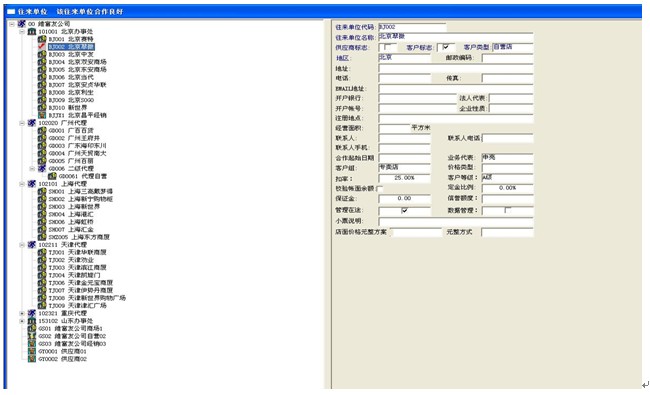This screenshot has width=650, height=395.
Task: Click the store icon beside TJ009
Action: click(x=42, y=305)
